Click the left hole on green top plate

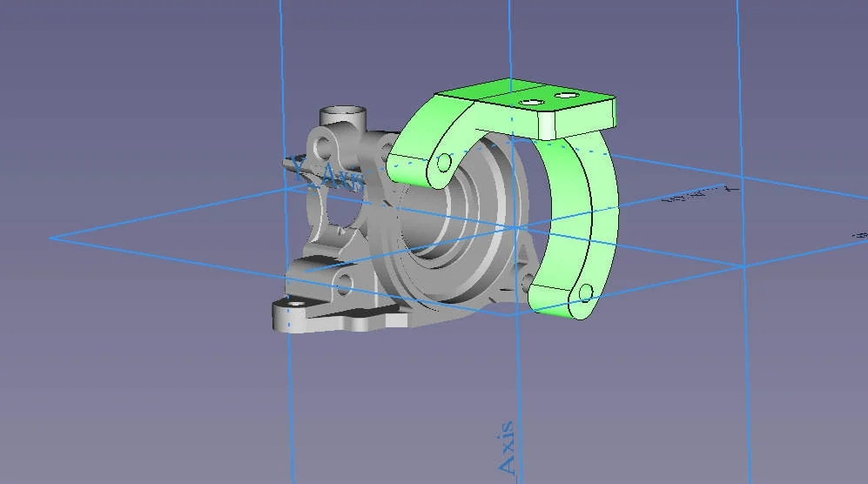[531, 103]
